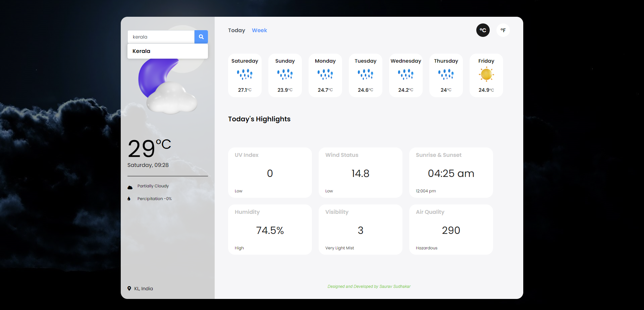This screenshot has height=310, width=644.
Task: Click the Sunrise & Sunset card title
Action: pos(439,155)
